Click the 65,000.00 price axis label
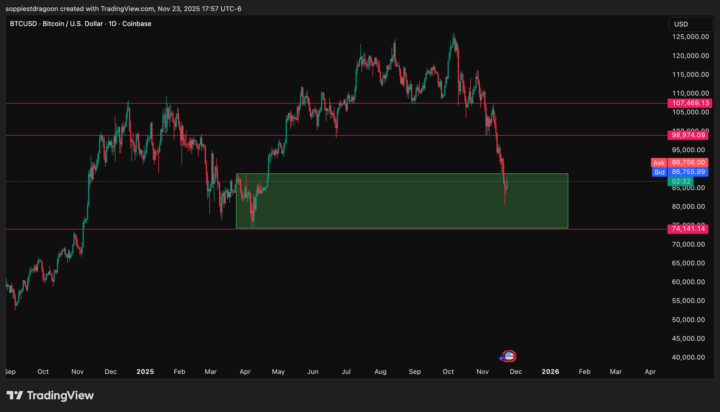 [x=688, y=263]
